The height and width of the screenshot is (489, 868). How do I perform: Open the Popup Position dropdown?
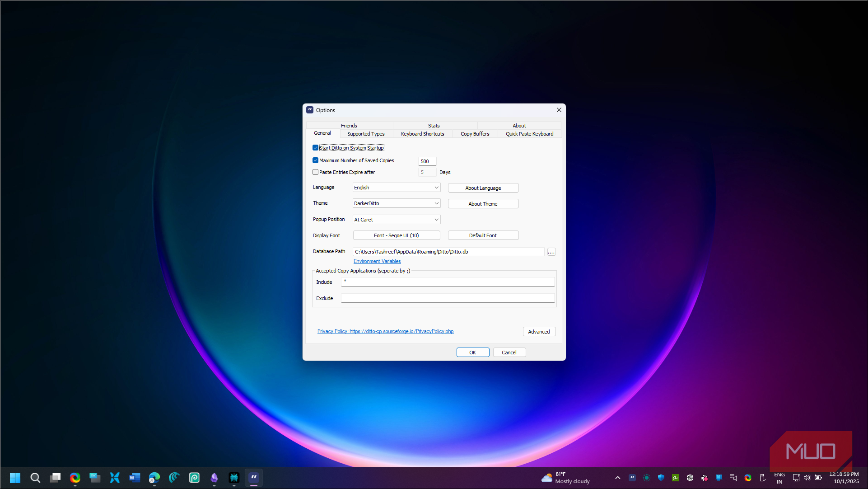(396, 220)
